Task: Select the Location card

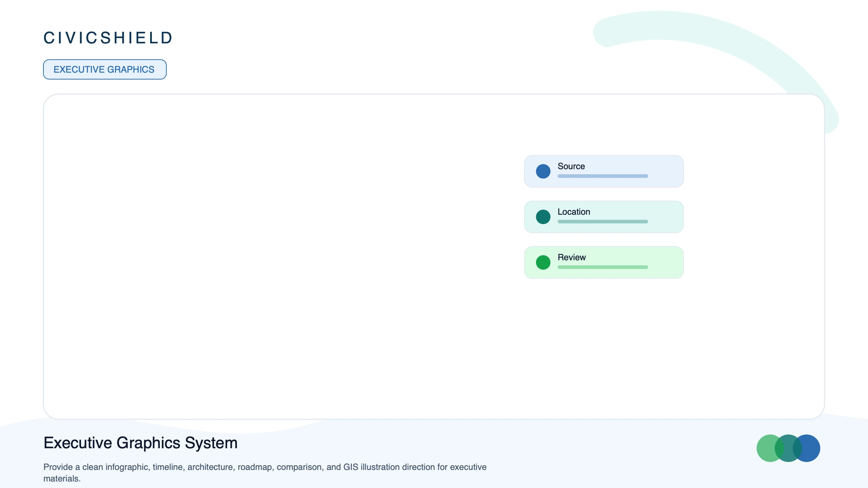Action: [x=604, y=217]
